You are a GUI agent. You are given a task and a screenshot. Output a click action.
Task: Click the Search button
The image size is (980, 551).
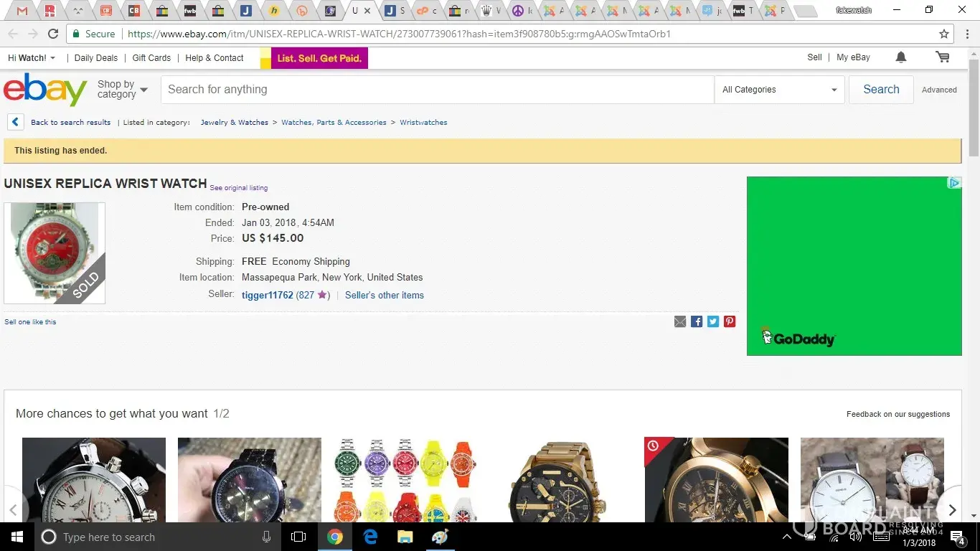pos(881,90)
